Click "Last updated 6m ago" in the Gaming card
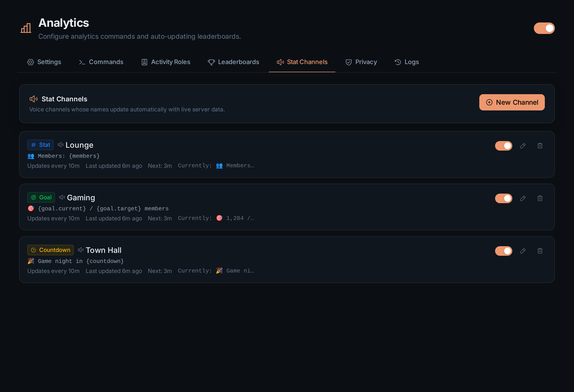Viewport: 574px width, 392px height. click(114, 218)
